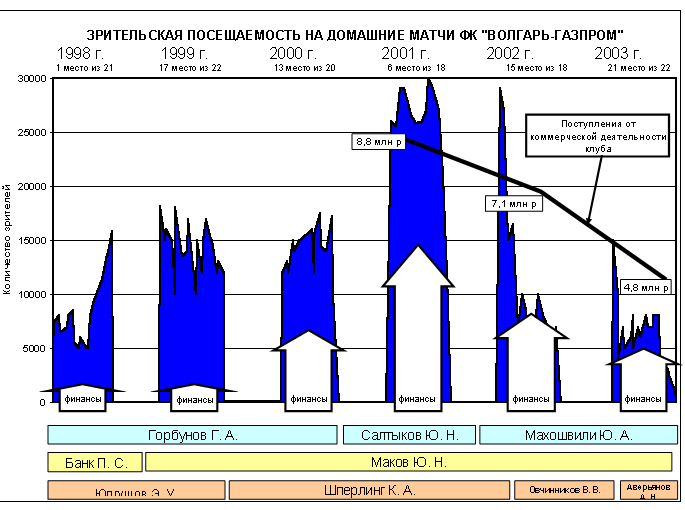
Task: Click the Салтыков Ю. Н. box
Action: [x=408, y=435]
